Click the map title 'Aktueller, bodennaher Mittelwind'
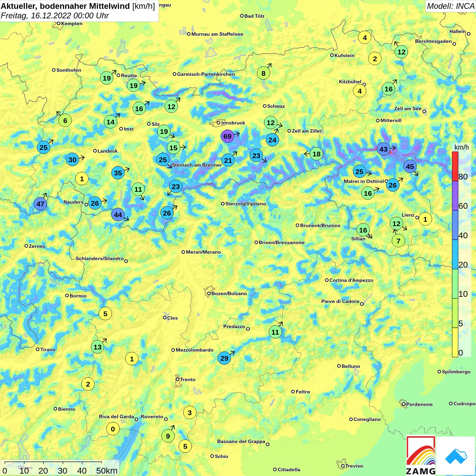Viewport: 476px width, 476px height. [66, 6]
